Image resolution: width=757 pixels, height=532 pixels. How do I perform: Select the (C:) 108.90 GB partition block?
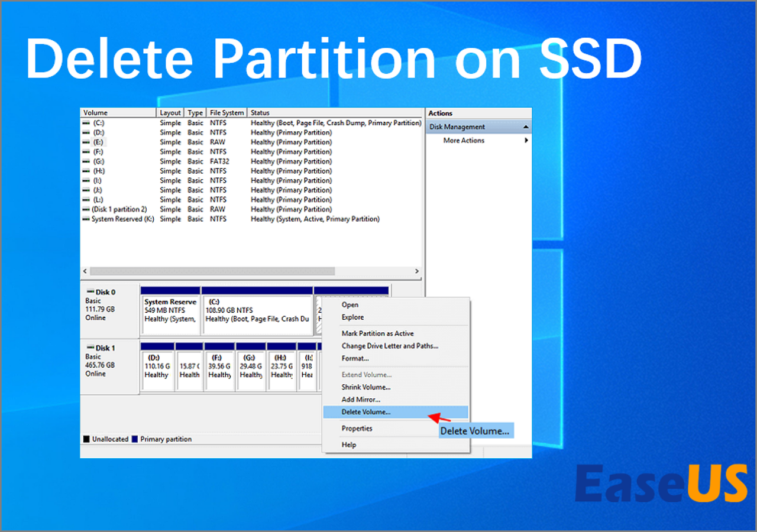[x=257, y=310]
